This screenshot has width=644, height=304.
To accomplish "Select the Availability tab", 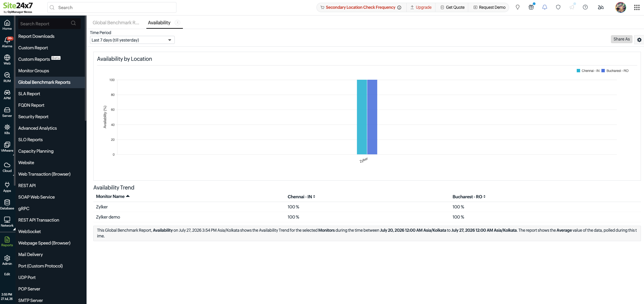I will tap(159, 23).
